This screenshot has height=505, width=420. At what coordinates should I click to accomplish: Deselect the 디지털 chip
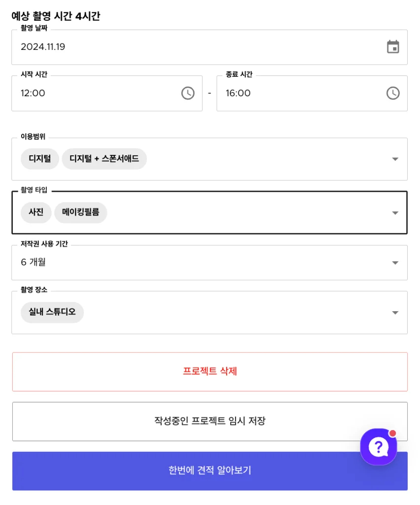[x=39, y=159]
